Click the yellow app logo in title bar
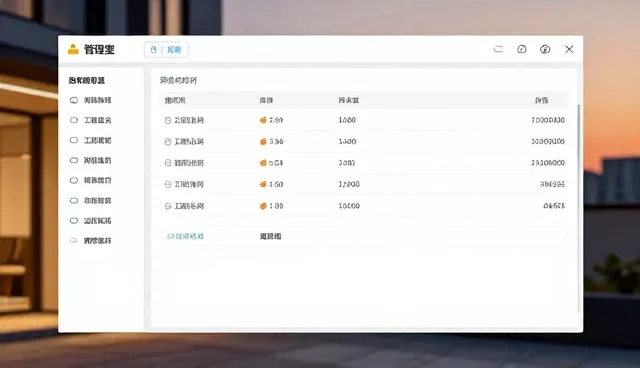The height and width of the screenshot is (368, 640). (73, 49)
